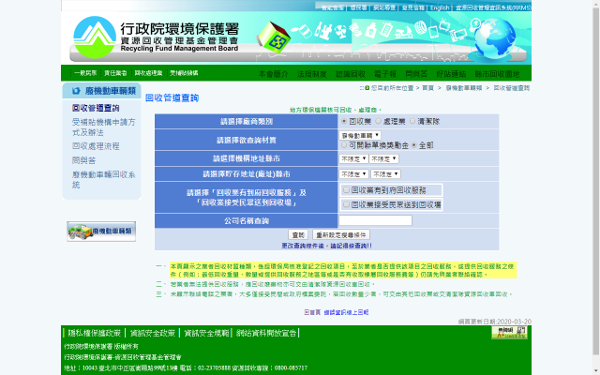This screenshot has height=375, width=600.
Task: Select the 處理業 radio button
Action: [x=378, y=121]
